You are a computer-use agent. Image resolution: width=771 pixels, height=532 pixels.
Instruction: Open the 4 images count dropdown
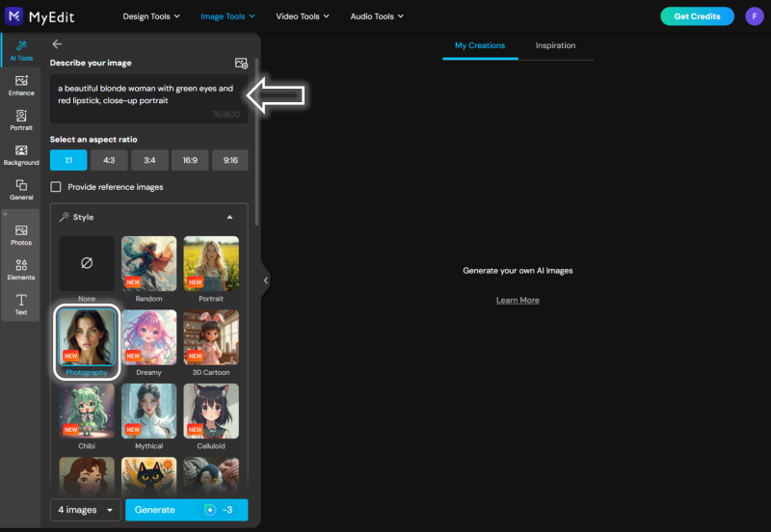pyautogui.click(x=86, y=510)
